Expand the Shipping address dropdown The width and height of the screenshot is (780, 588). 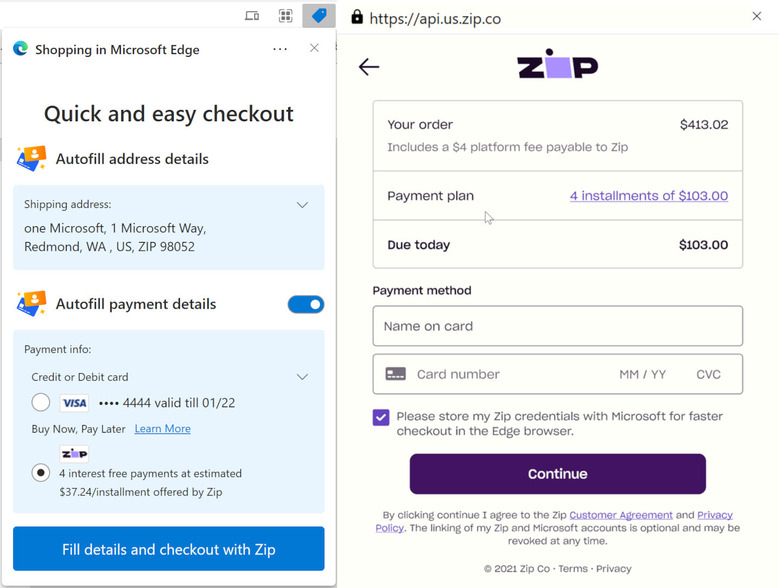click(302, 205)
